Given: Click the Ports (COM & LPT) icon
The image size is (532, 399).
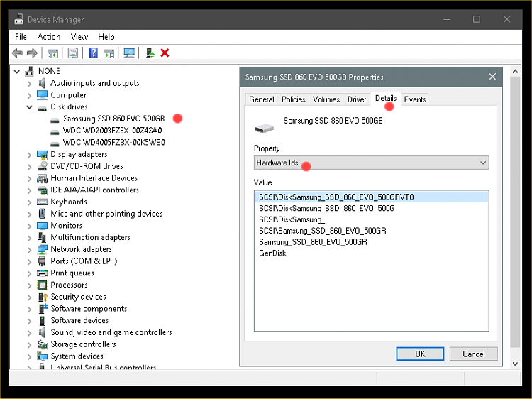Looking at the screenshot, I should pyautogui.click(x=42, y=261).
